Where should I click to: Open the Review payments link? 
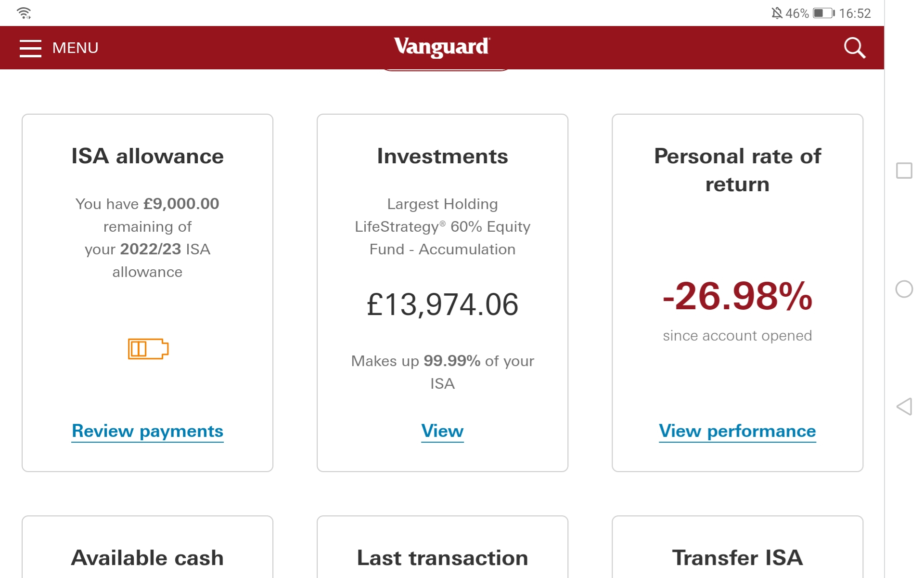click(147, 431)
